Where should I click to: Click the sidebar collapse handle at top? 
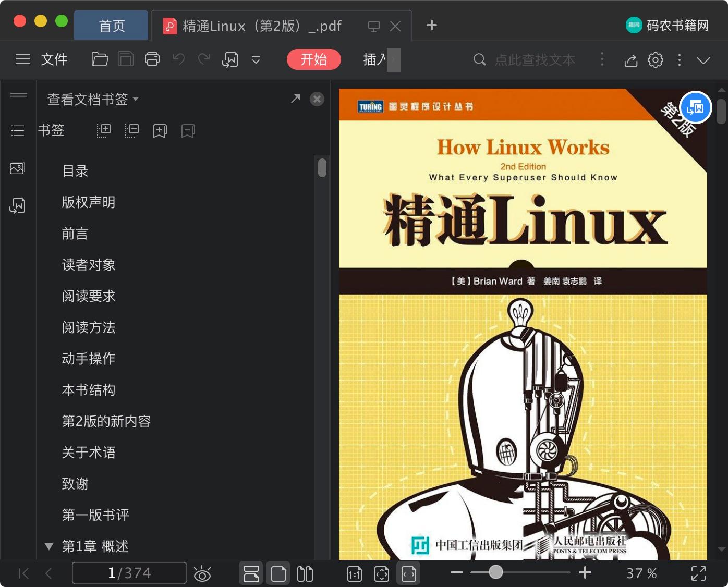(19, 95)
